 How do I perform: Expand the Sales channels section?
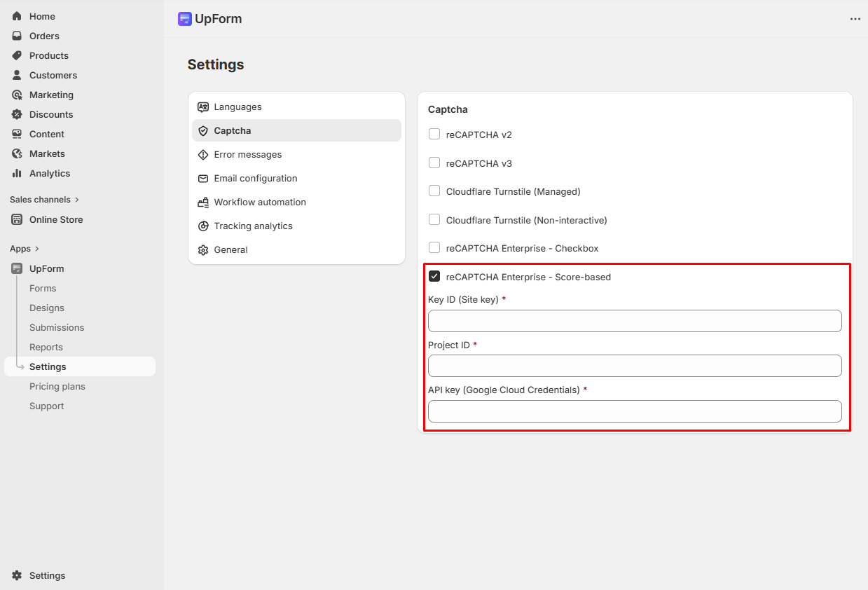pos(45,200)
